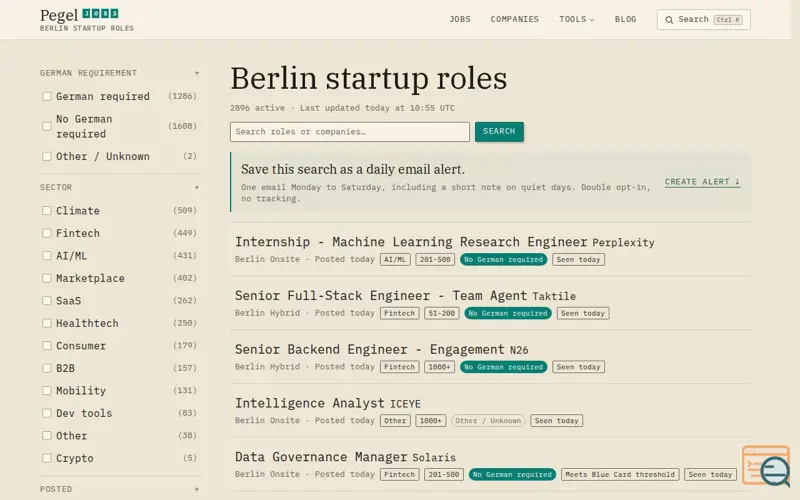Focus the Search roles or companies field

[x=349, y=132]
